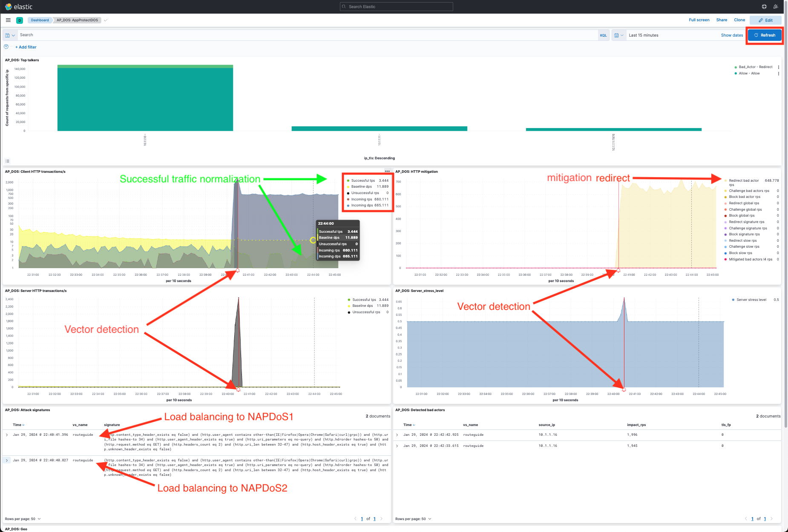Toggle Incoming rps series in Client HTTP legend
The width and height of the screenshot is (788, 532).
click(x=362, y=199)
